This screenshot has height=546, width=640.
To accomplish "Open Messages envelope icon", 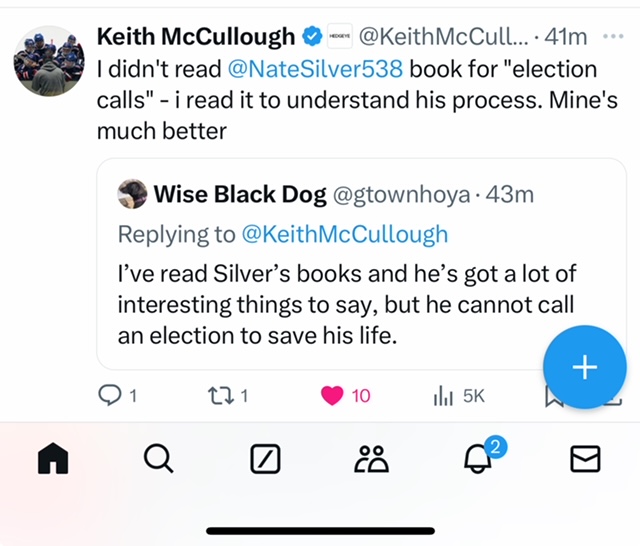I will point(584,458).
